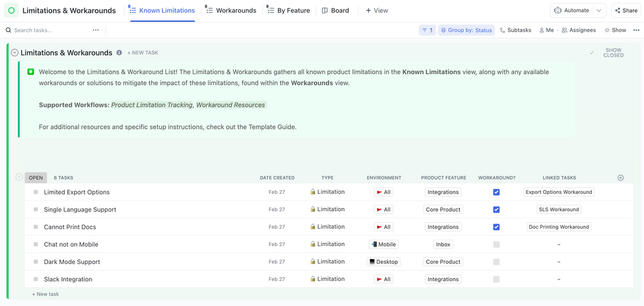644x306 pixels.
Task: Click status square of Limited Export Options
Action: coord(35,192)
